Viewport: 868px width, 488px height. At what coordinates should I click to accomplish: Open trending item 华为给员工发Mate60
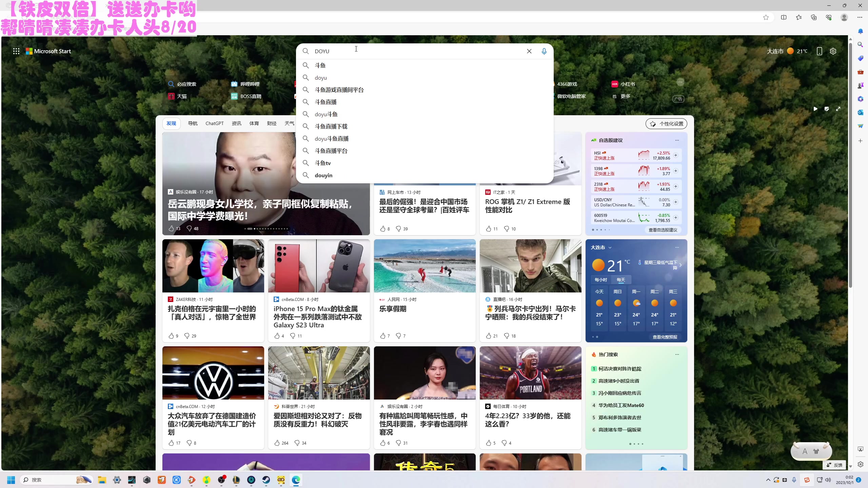tap(621, 405)
